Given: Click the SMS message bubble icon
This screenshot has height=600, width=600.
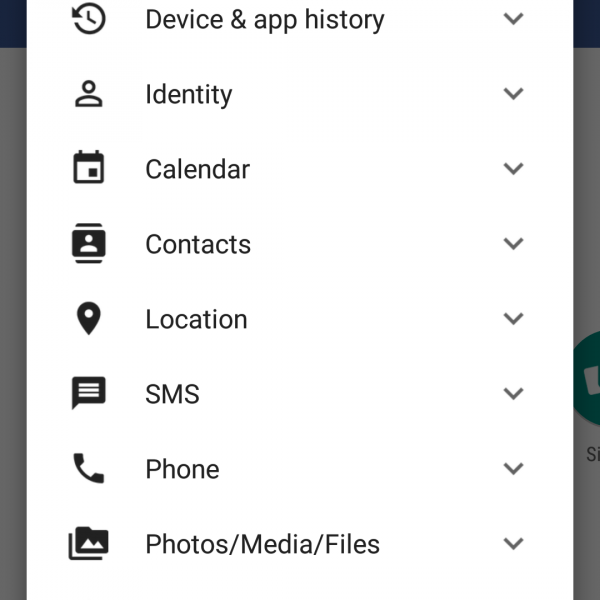Looking at the screenshot, I should click(89, 393).
